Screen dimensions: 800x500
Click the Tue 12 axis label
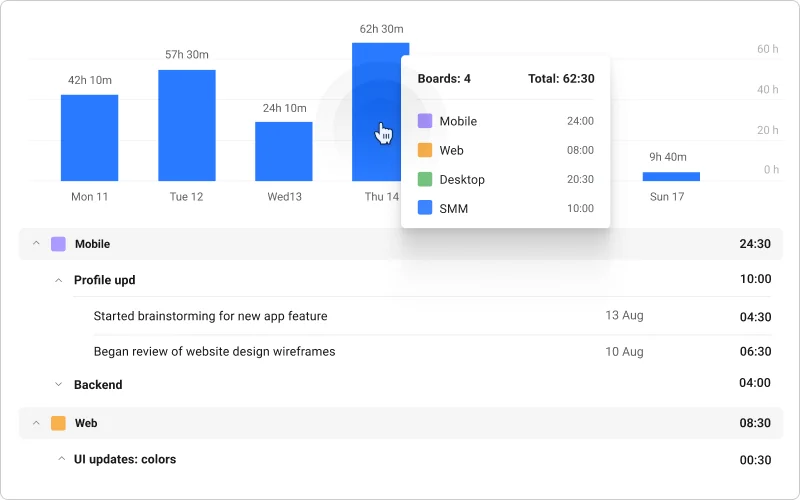click(186, 197)
